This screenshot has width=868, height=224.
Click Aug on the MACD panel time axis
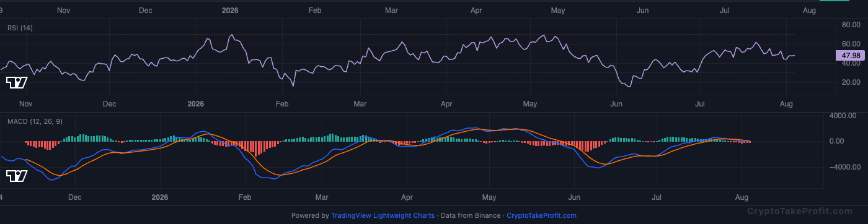point(742,197)
